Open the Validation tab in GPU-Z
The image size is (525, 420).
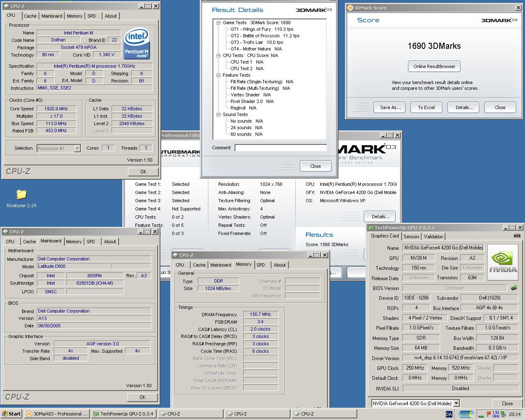pos(434,237)
